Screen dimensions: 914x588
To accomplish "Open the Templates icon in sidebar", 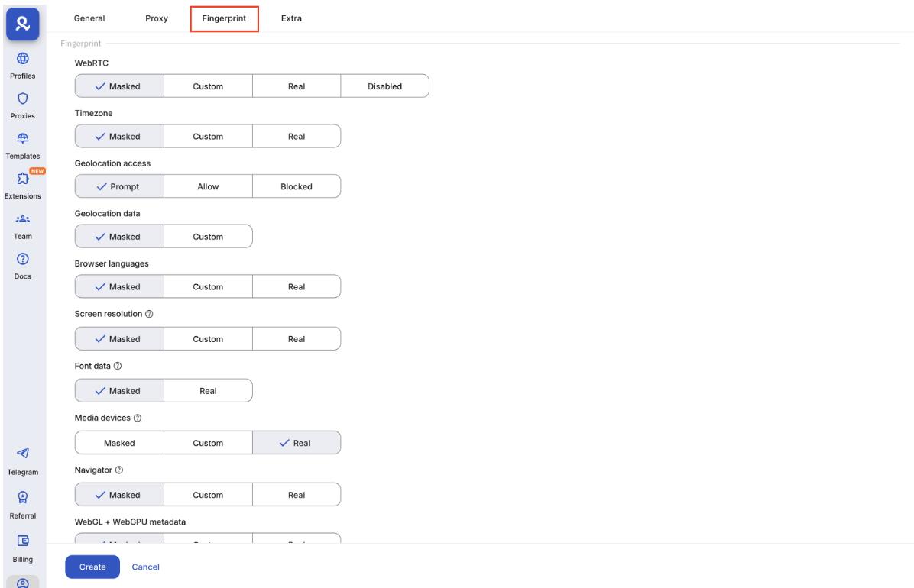I will tap(22, 138).
